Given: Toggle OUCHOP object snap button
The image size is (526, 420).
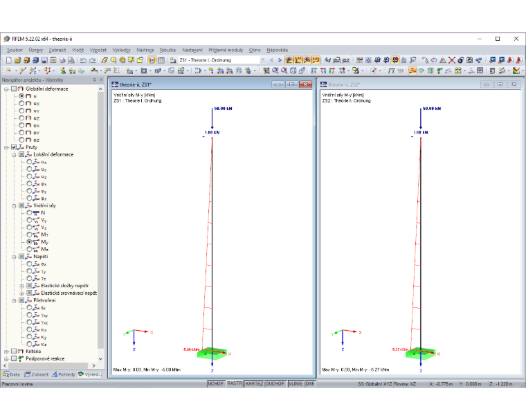Looking at the screenshot, I should (275, 383).
